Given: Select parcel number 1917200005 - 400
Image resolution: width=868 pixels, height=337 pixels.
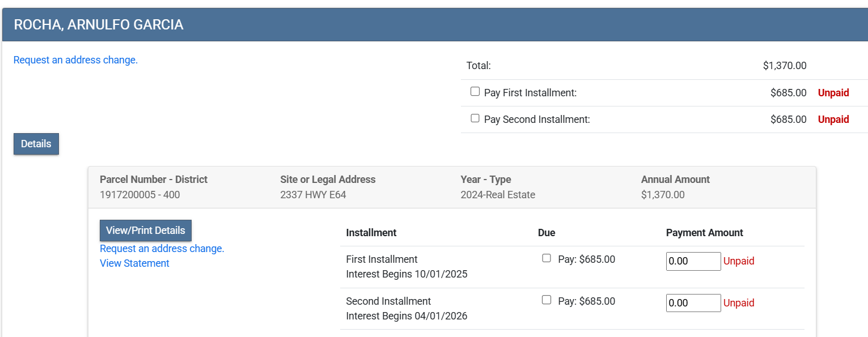Looking at the screenshot, I should pyautogui.click(x=140, y=195).
